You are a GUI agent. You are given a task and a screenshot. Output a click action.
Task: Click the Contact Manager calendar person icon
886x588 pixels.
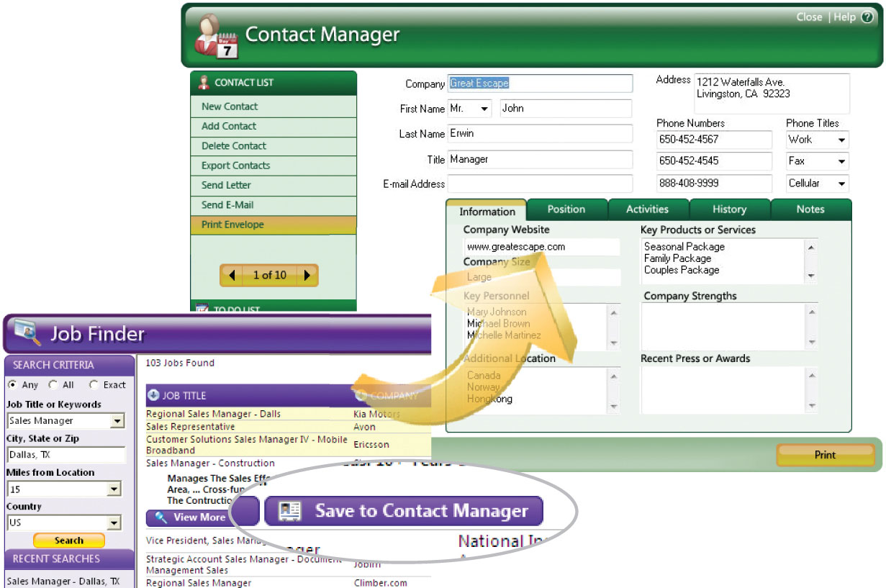216,36
